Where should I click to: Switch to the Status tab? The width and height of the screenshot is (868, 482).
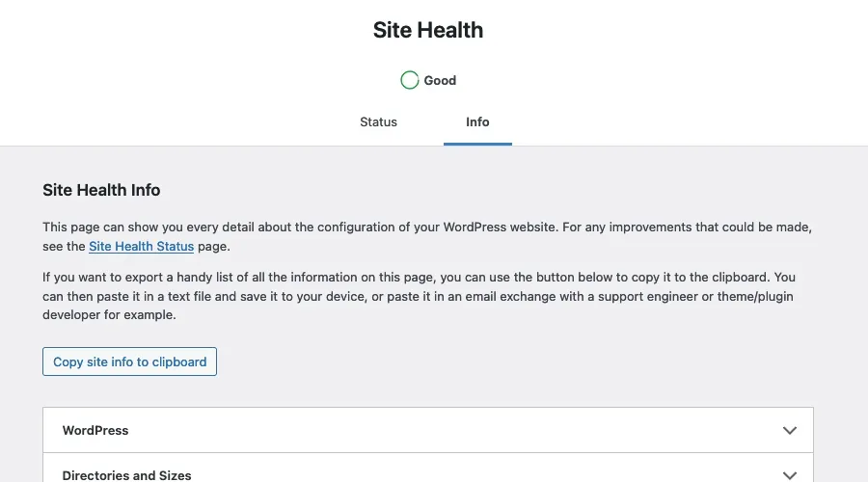379,121
